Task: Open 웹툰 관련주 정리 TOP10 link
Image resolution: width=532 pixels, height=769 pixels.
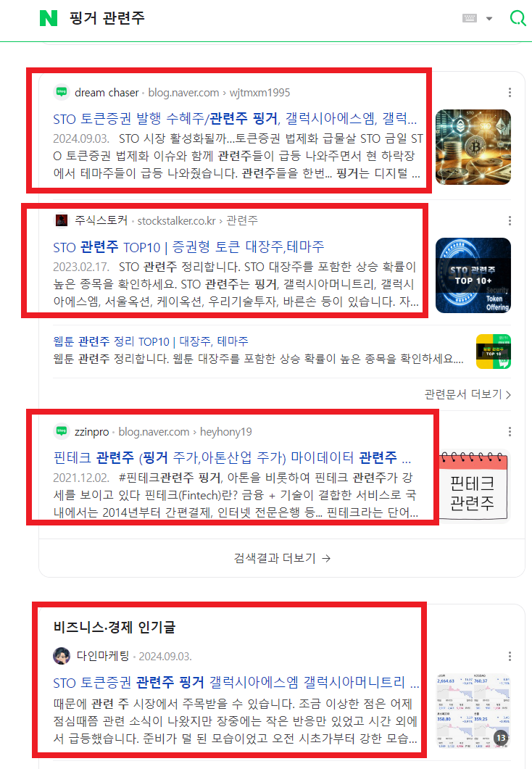Action: pyautogui.click(x=151, y=341)
